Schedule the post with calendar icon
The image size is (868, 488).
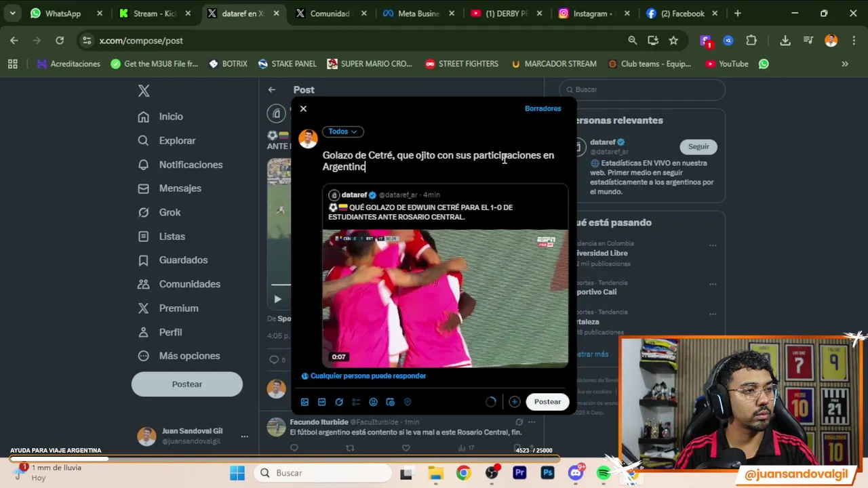[x=390, y=402]
